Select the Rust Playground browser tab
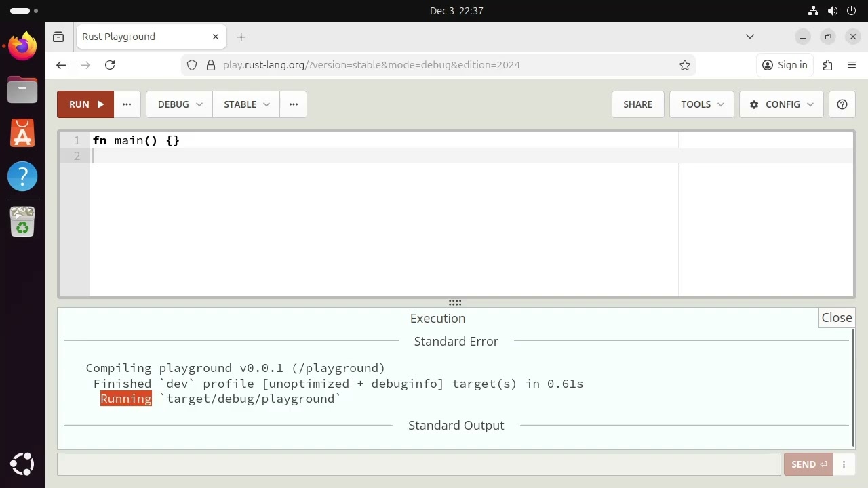Image resolution: width=868 pixels, height=488 pixels. point(150,37)
